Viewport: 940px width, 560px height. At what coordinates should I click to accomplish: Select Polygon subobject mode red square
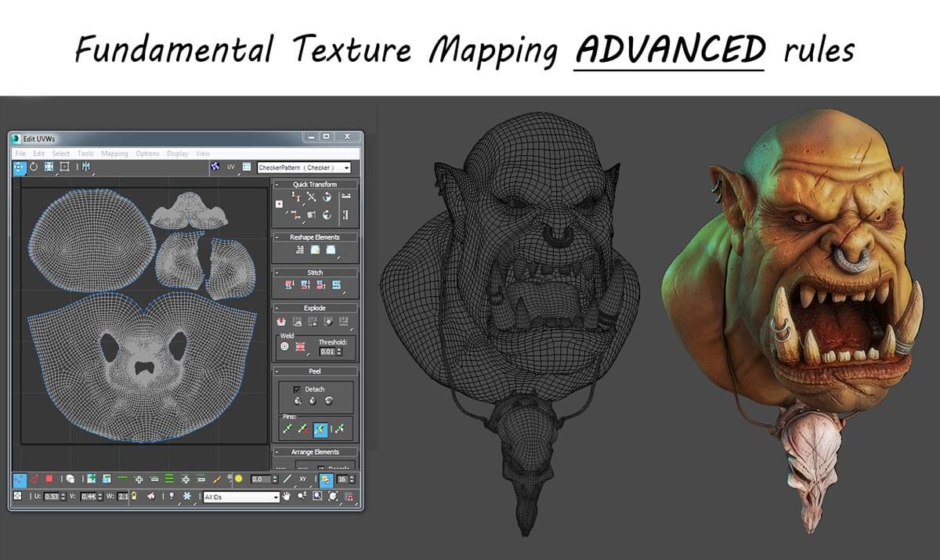[x=49, y=479]
